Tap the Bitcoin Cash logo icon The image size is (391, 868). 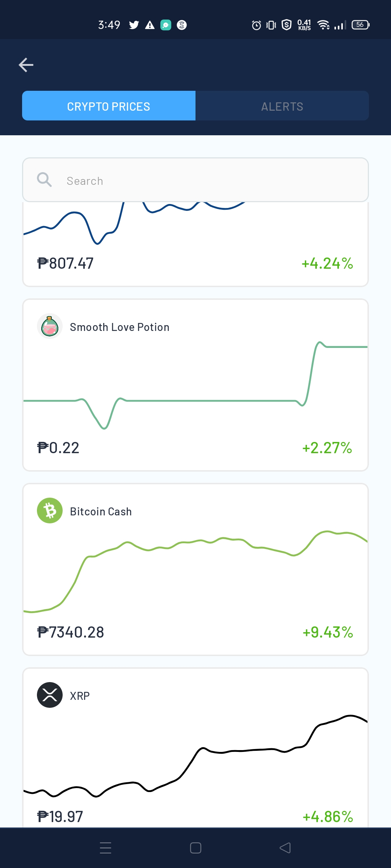[x=50, y=511]
